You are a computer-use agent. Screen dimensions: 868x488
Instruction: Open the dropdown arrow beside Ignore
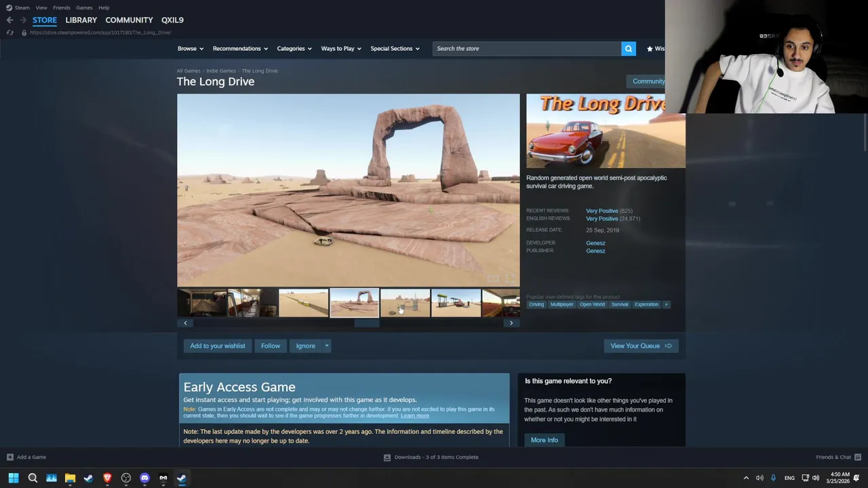coord(326,346)
